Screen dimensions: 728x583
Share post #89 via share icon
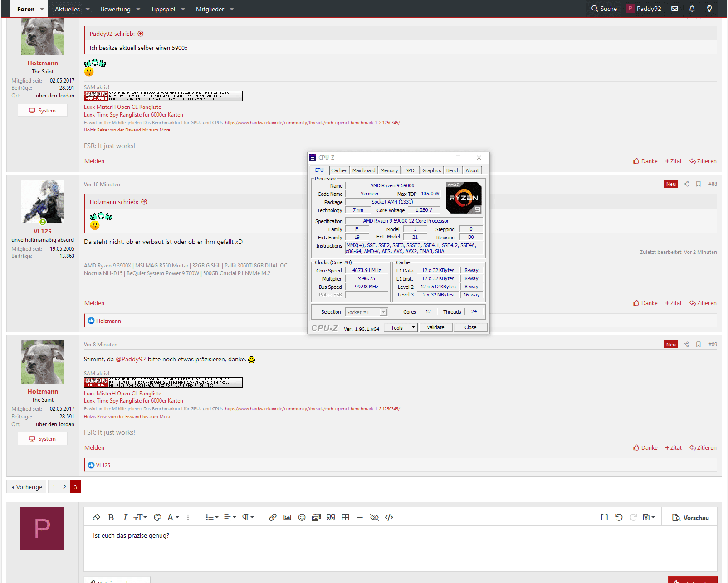[686, 345]
